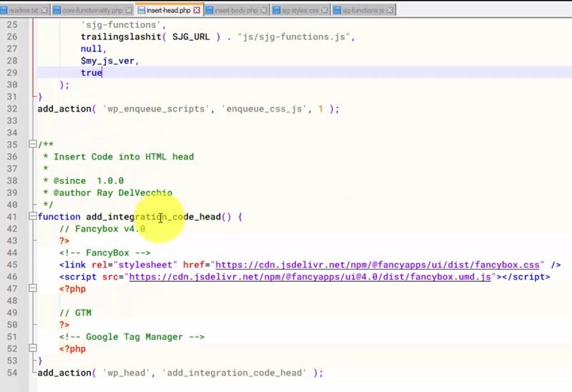
Task: Click line number 32 in the margin
Action: [x=12, y=109]
